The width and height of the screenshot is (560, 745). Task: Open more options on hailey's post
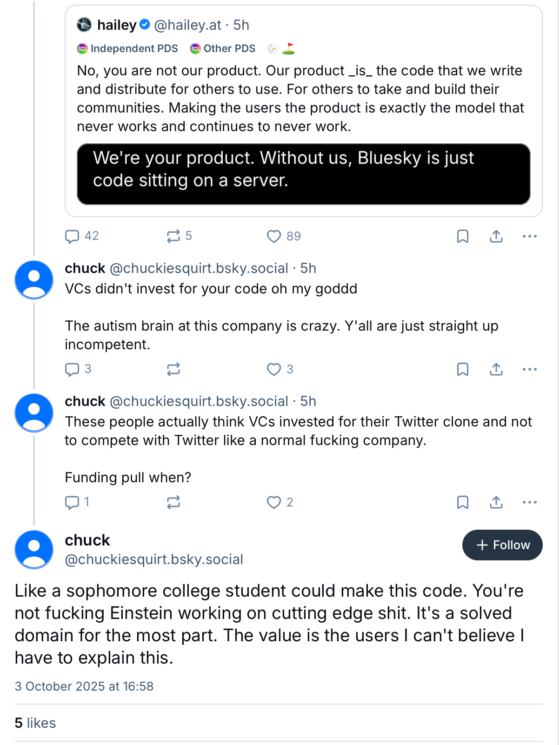(x=530, y=236)
